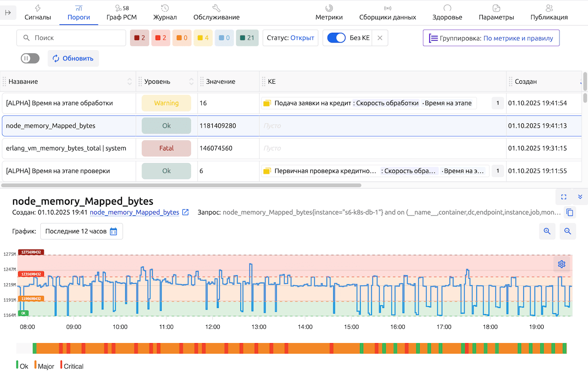Toggle the filter showing 21 Ok thresholds
This screenshot has height=373, width=588.
[x=247, y=38]
